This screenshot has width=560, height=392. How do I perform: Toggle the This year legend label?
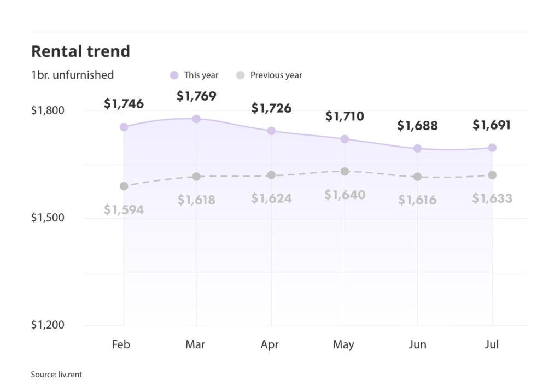(201, 75)
